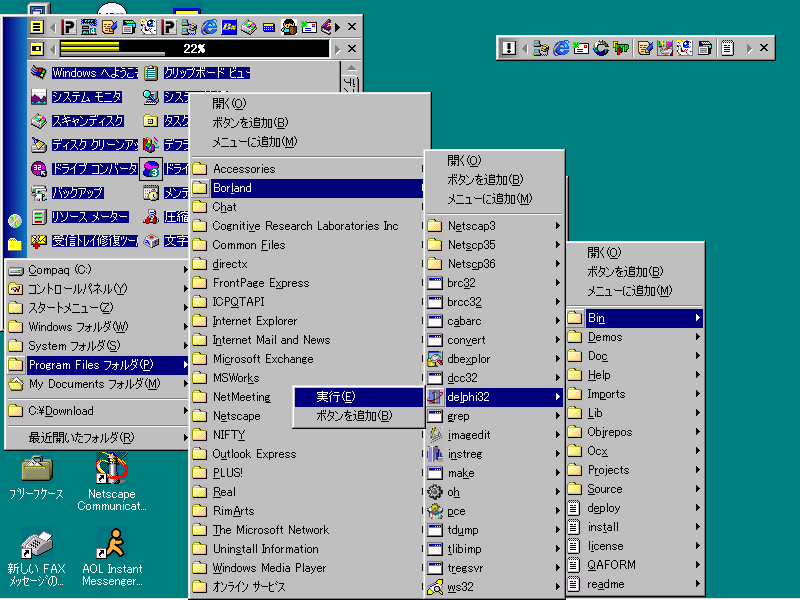Open the FrontPage Express folder entry
This screenshot has height=600, width=800.
click(308, 283)
